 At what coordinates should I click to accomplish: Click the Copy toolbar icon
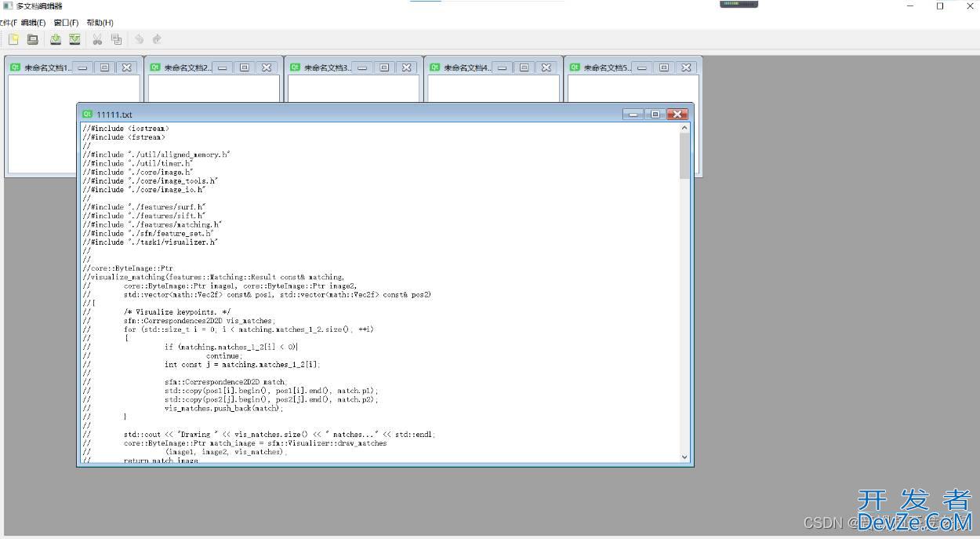click(x=117, y=39)
